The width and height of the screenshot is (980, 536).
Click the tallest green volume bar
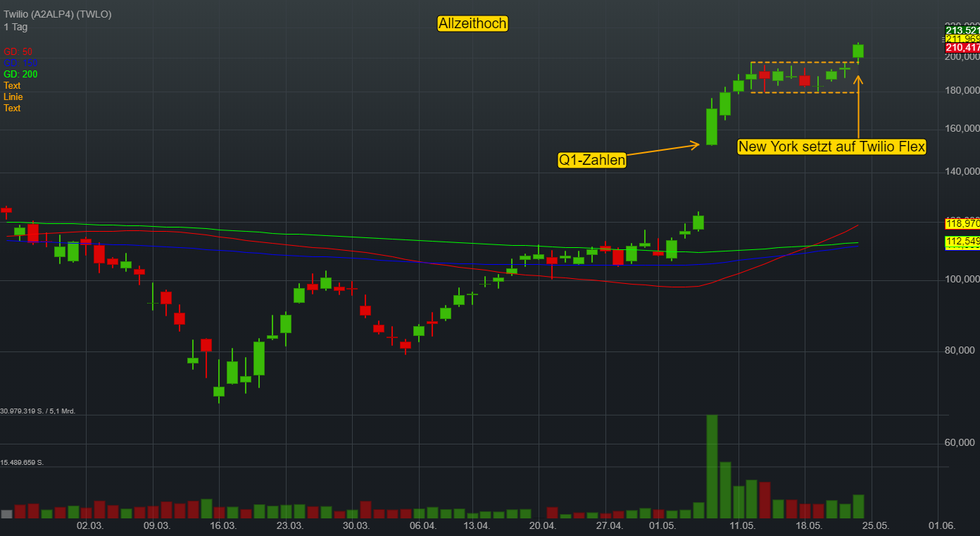(x=712, y=466)
